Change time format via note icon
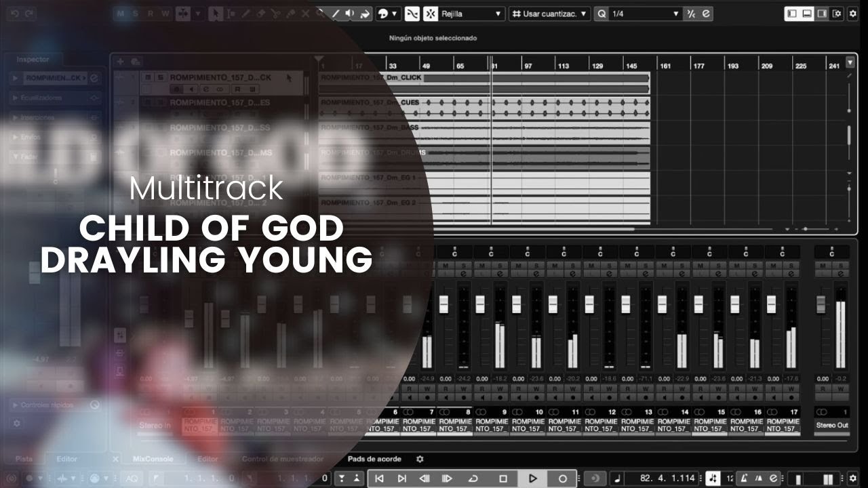Image resolution: width=868 pixels, height=488 pixels. [617, 479]
